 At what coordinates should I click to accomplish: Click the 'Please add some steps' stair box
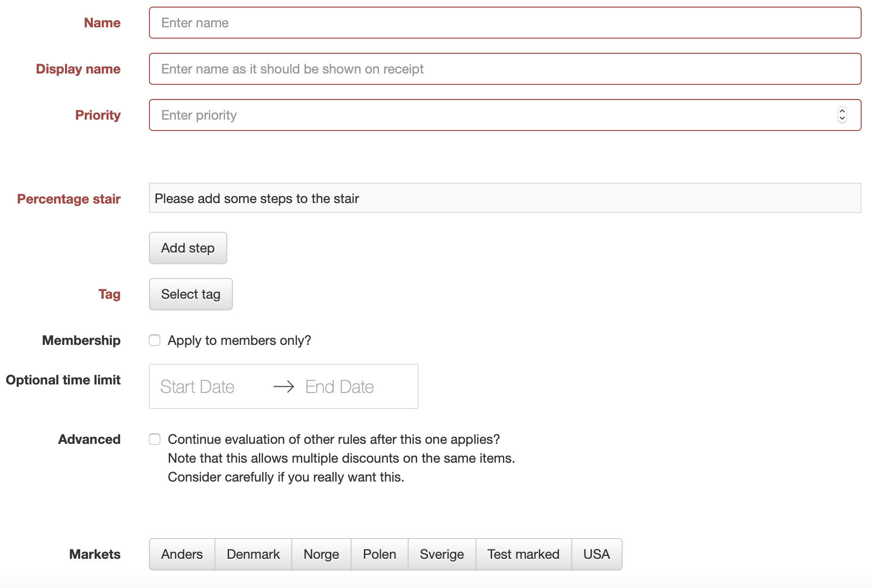504,198
